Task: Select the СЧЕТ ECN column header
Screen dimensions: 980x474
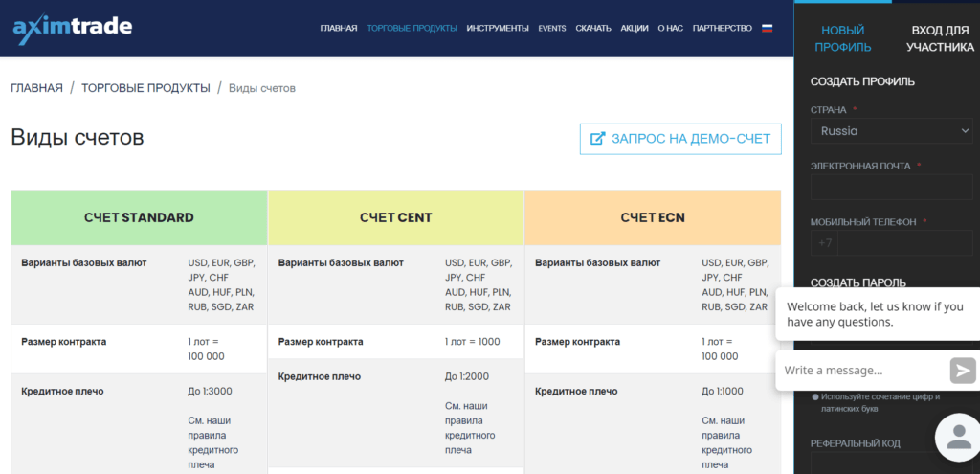Action: tap(653, 217)
